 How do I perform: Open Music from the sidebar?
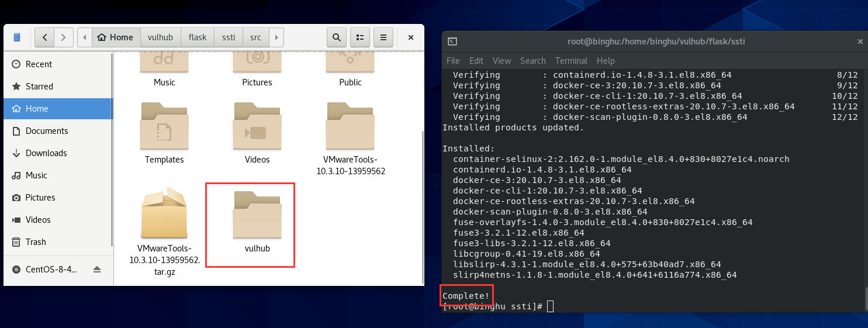pyautogui.click(x=57, y=175)
